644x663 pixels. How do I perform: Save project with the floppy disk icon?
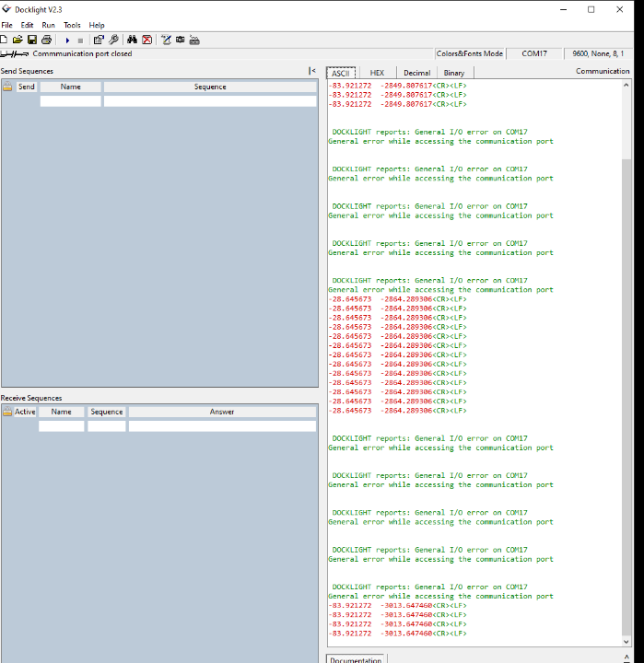[x=32, y=41]
